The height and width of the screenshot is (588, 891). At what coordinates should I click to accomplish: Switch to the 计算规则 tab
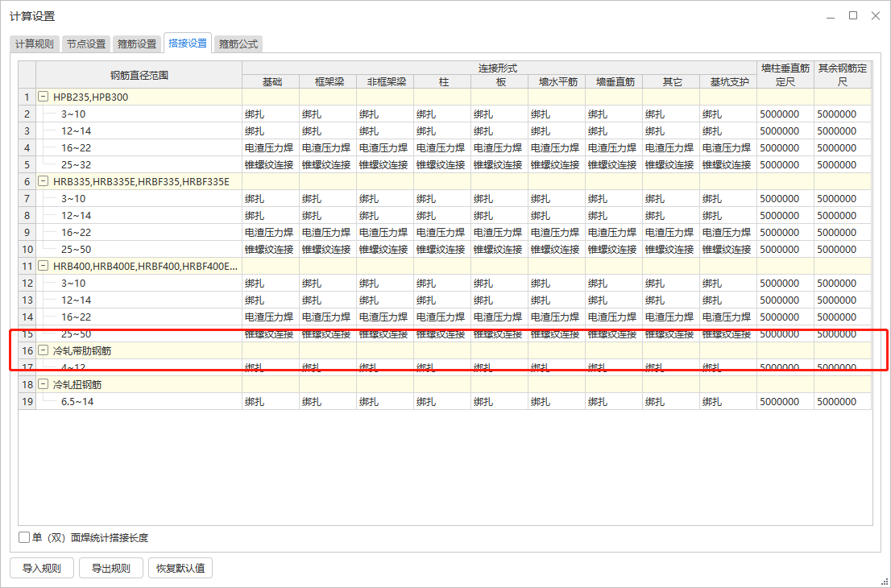[x=35, y=43]
